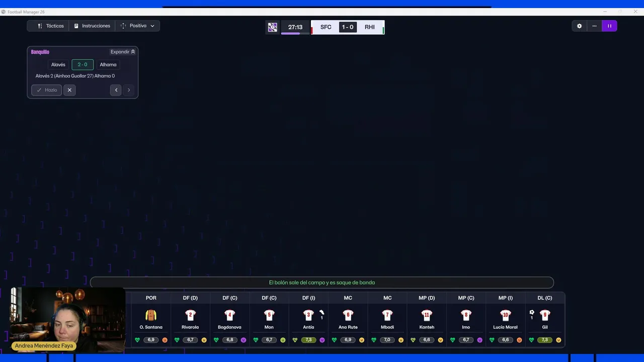Viewport: 644px width, 362px height.
Task: Select Rivarola's number 2 shirt
Action: tap(190, 315)
